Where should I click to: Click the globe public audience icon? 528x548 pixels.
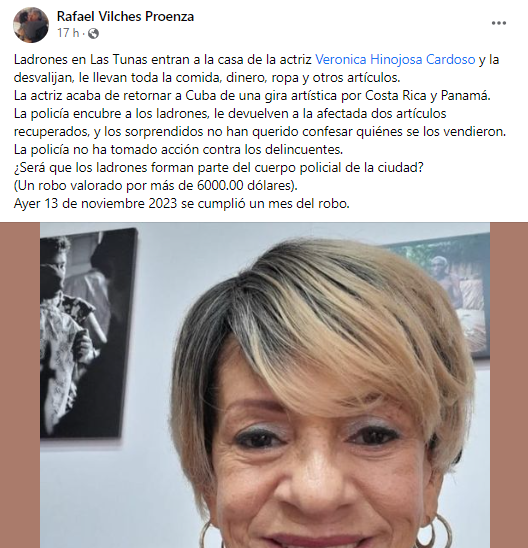pos(93,34)
